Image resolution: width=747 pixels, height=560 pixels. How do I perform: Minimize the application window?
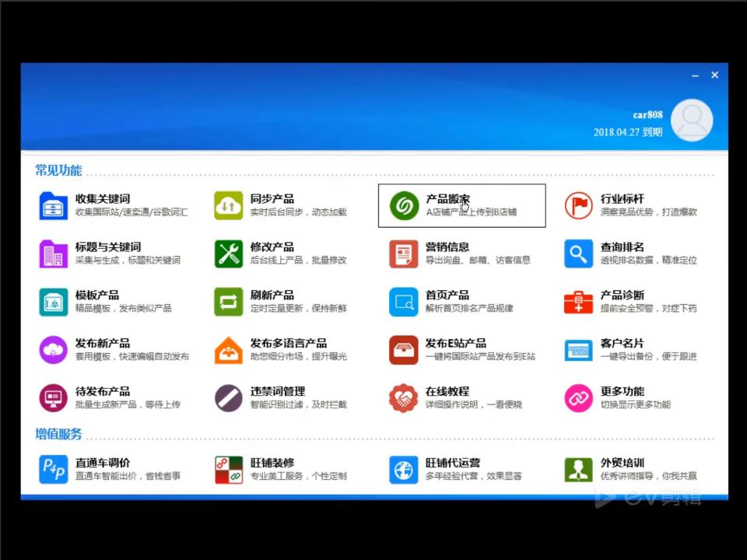[x=695, y=75]
